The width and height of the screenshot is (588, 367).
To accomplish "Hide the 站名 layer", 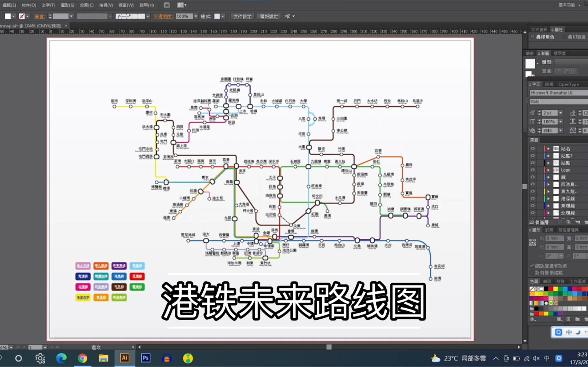I will [533, 148].
